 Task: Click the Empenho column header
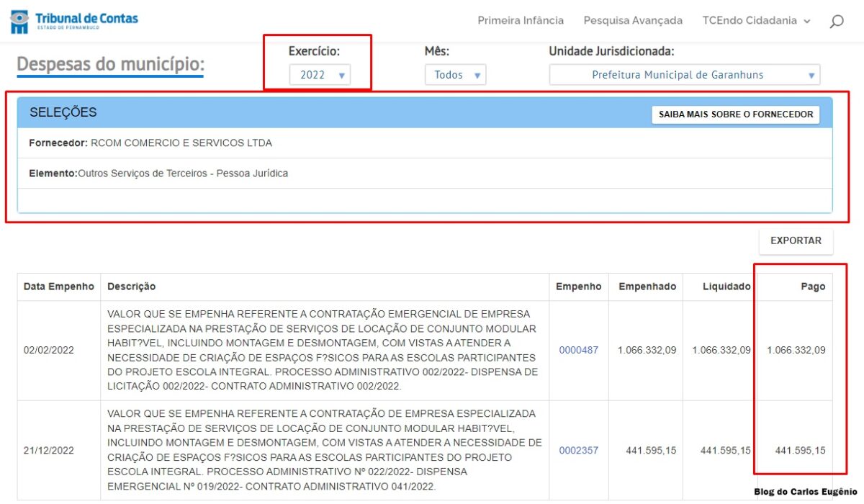point(578,287)
